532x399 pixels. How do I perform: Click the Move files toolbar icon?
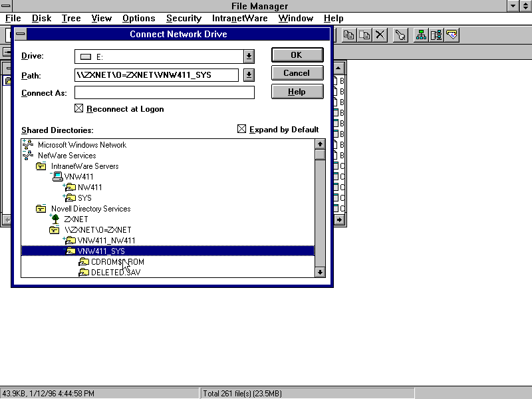[x=364, y=35]
